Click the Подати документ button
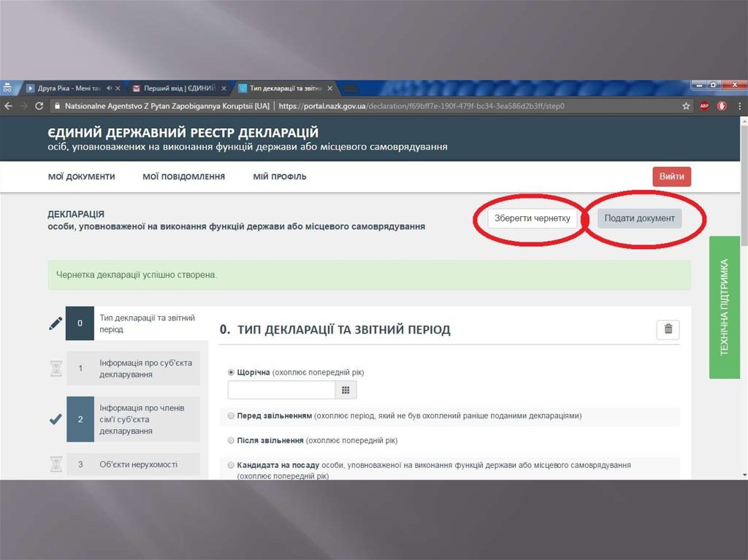 coord(639,218)
